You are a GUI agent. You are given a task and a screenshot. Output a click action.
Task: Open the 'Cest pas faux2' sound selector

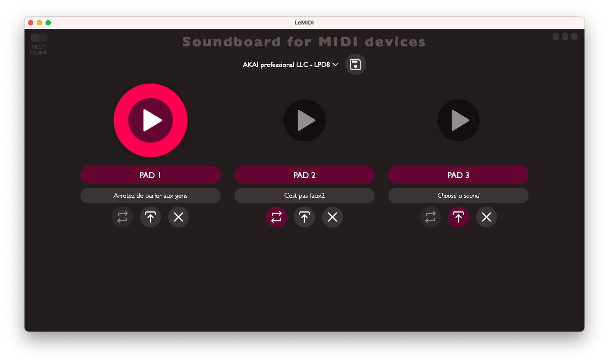point(304,196)
